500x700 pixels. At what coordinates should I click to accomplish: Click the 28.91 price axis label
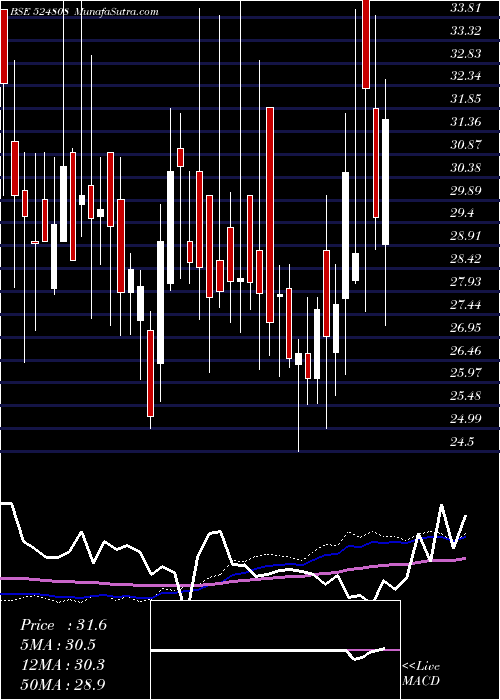(x=466, y=236)
